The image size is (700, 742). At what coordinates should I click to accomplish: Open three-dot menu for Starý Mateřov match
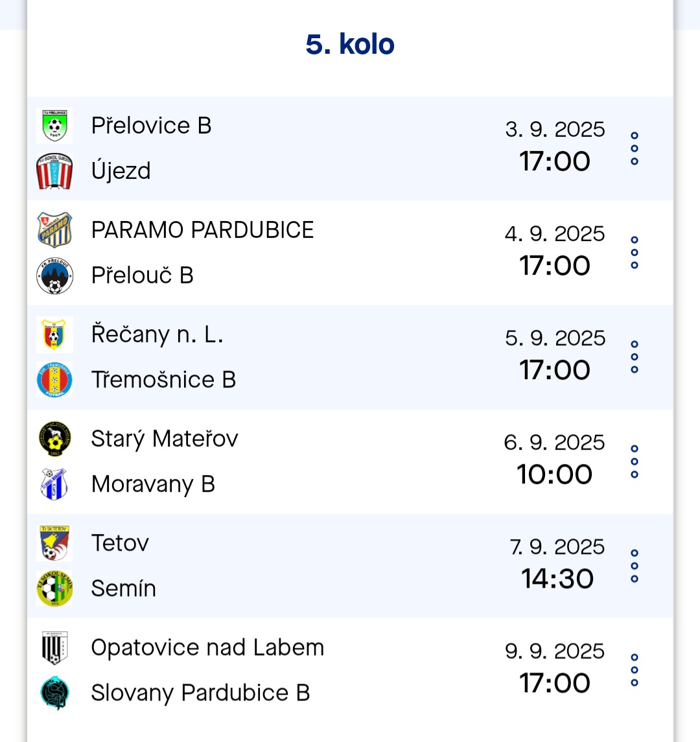634,461
